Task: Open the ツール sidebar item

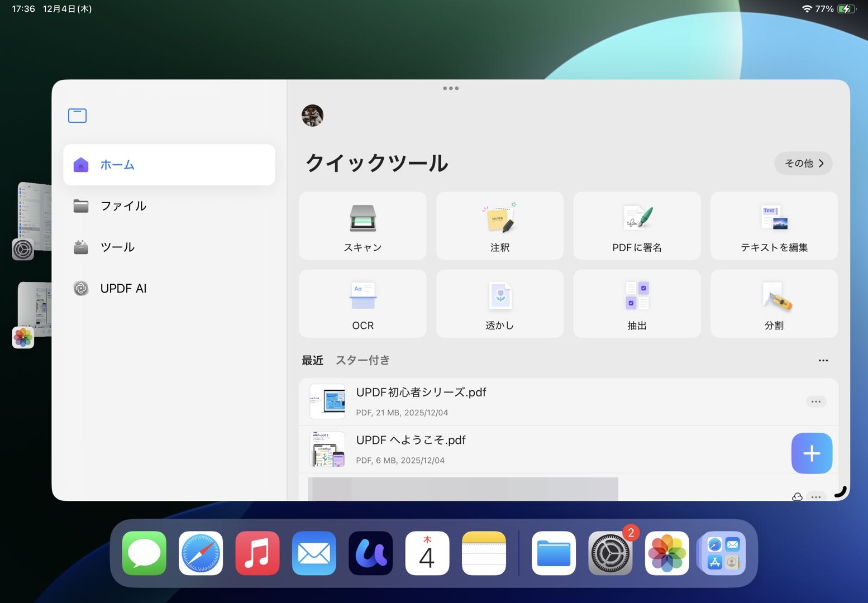Action: point(169,247)
